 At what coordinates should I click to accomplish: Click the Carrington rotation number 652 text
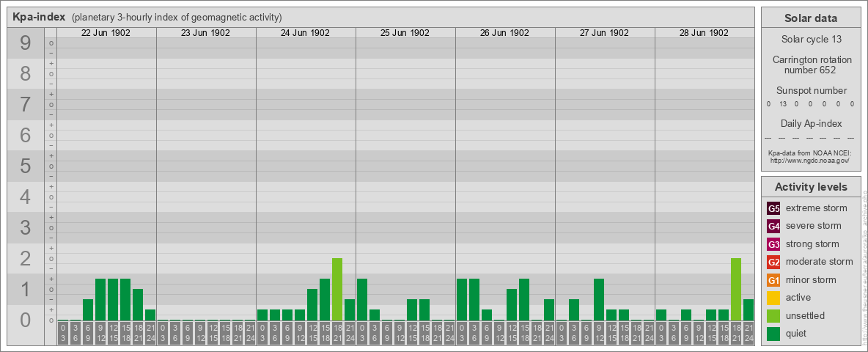811,65
